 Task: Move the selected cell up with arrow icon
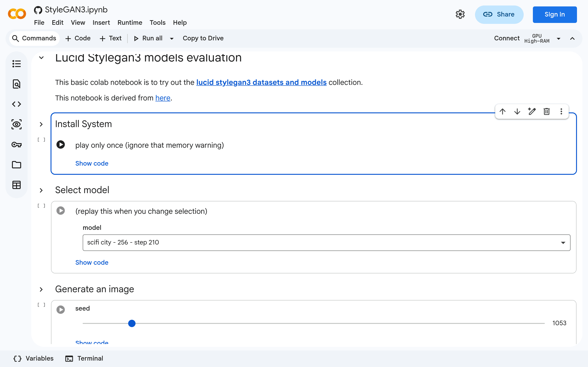click(x=503, y=111)
